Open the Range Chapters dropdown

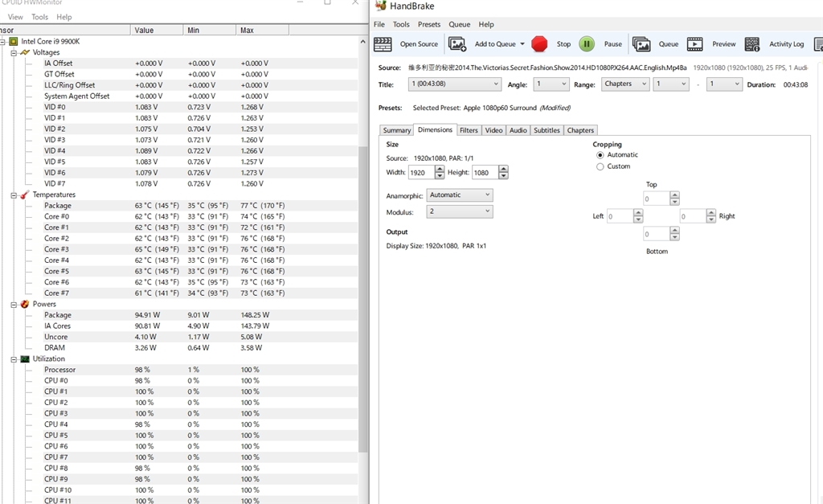[625, 84]
